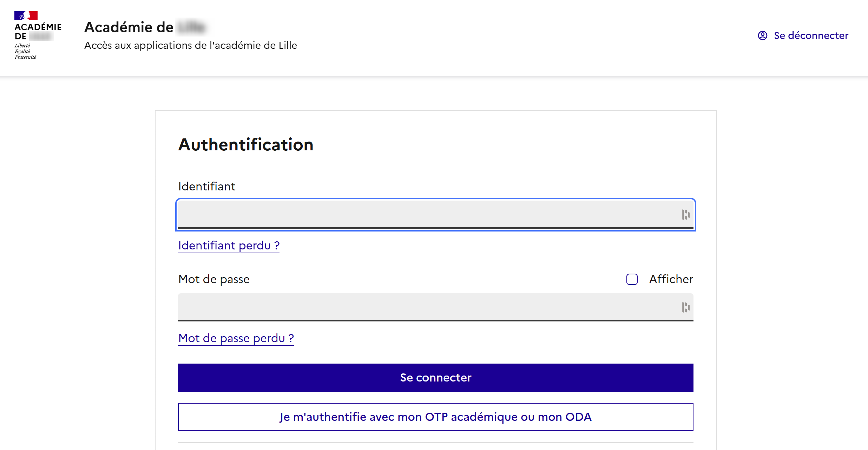The height and width of the screenshot is (450, 868).
Task: Click the Se déconnecter link
Action: pyautogui.click(x=811, y=35)
